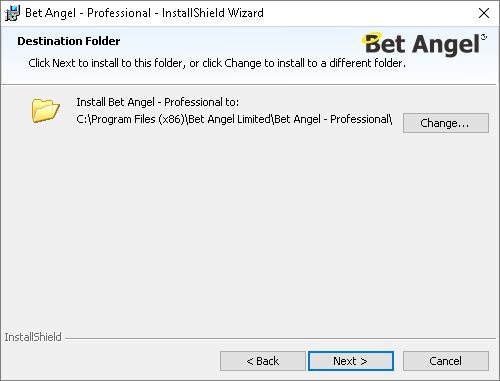Click the registered trademark symbol beside Angel

484,37
